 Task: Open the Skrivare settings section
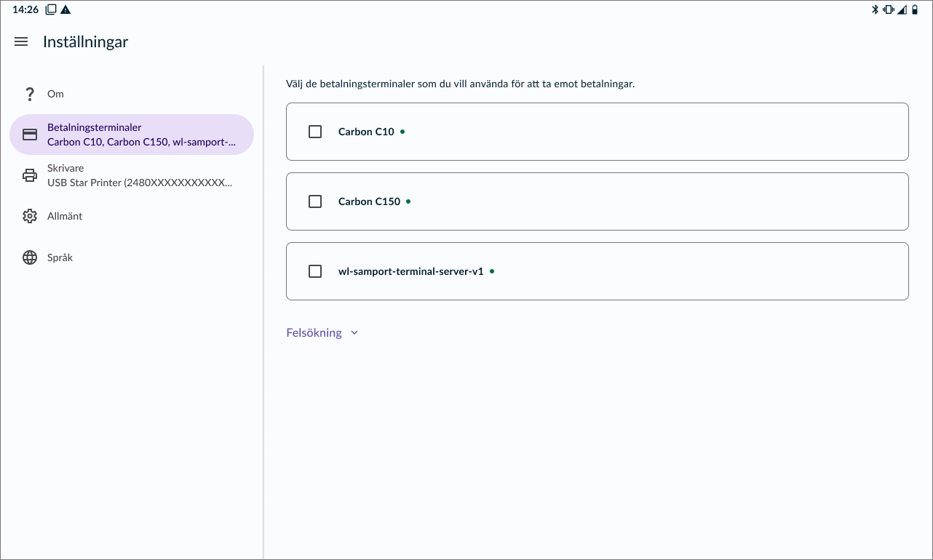tap(131, 175)
